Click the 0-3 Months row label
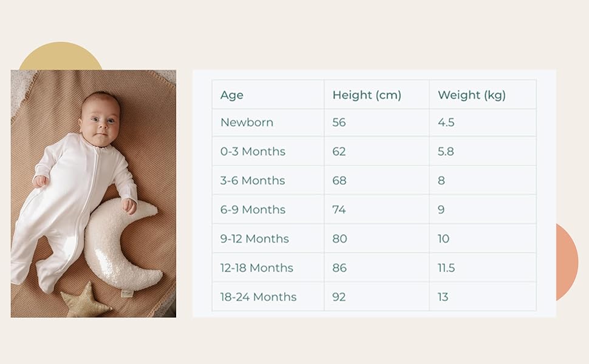 (x=253, y=152)
